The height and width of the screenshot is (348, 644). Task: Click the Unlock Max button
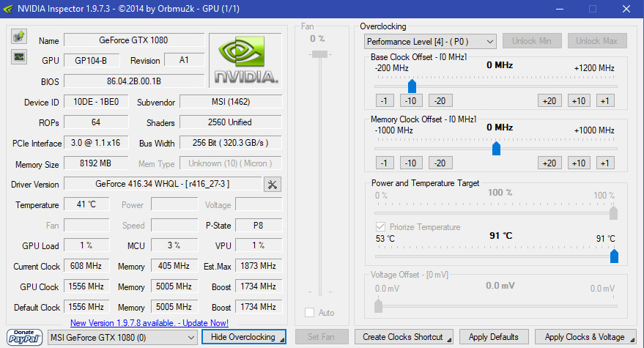[597, 41]
